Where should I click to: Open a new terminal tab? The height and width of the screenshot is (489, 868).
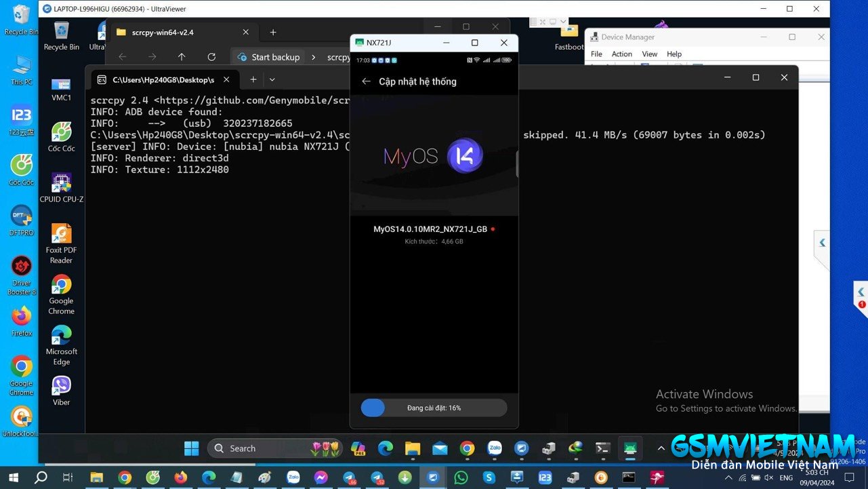pos(253,79)
